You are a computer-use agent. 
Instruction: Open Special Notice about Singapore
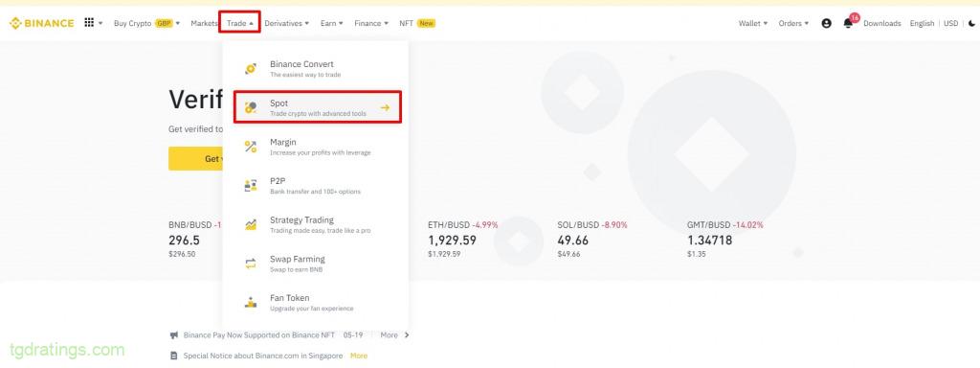pyautogui.click(x=263, y=356)
